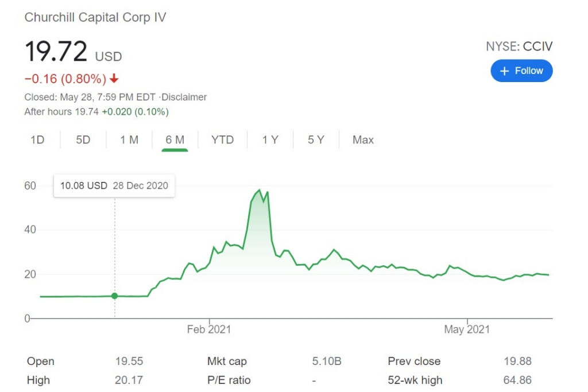The width and height of the screenshot is (588, 392).
Task: Show the Max time range chart
Action: (363, 139)
